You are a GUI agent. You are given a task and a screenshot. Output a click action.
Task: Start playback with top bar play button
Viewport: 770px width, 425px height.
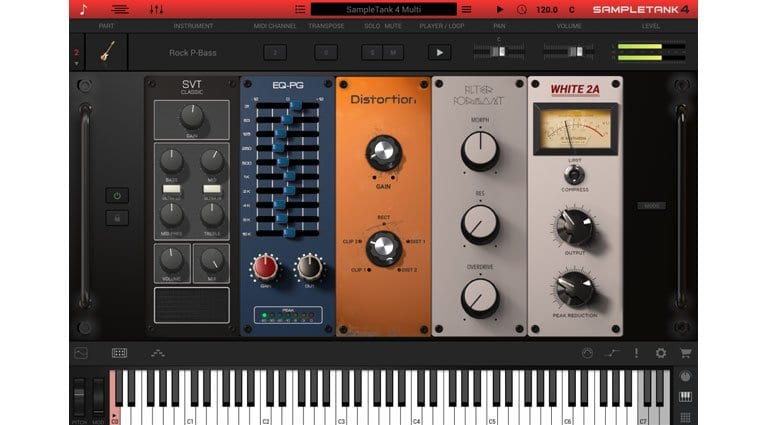(x=500, y=9)
